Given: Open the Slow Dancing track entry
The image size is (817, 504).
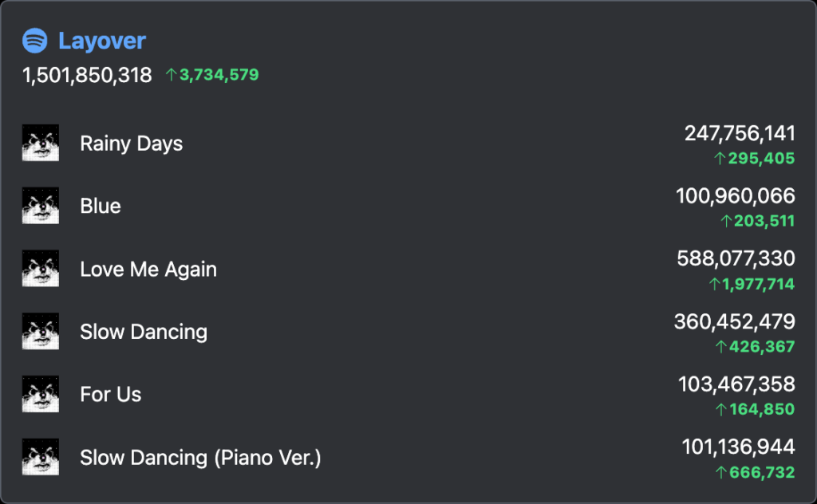Looking at the screenshot, I should (144, 333).
